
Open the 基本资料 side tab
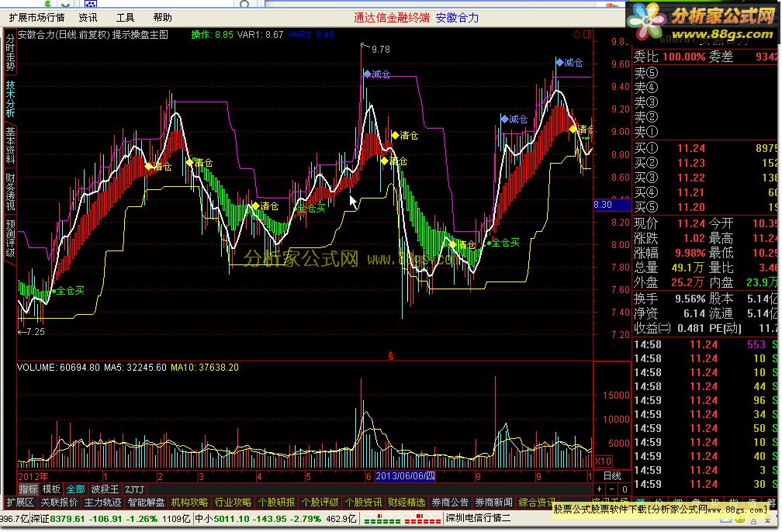10,146
